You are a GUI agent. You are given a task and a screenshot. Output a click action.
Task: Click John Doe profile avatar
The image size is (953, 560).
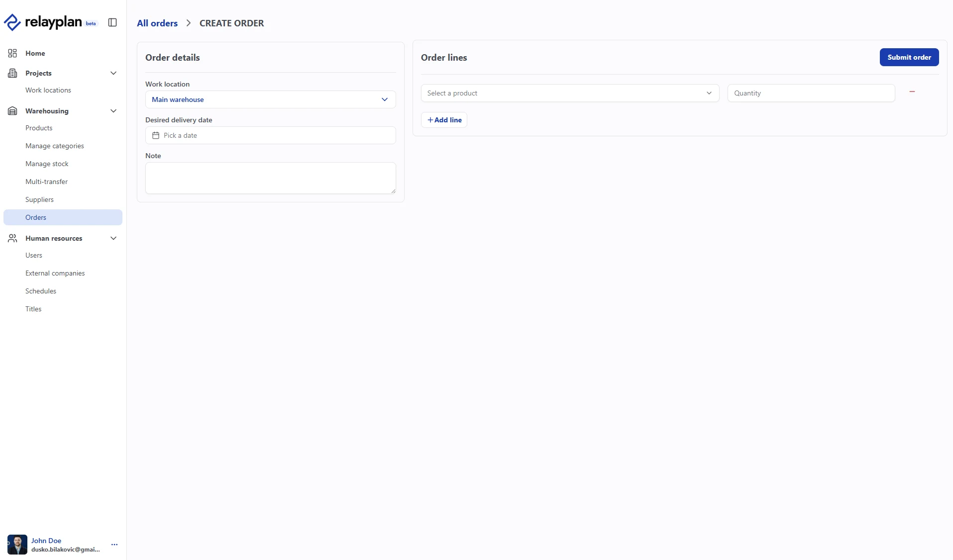pos(17,545)
